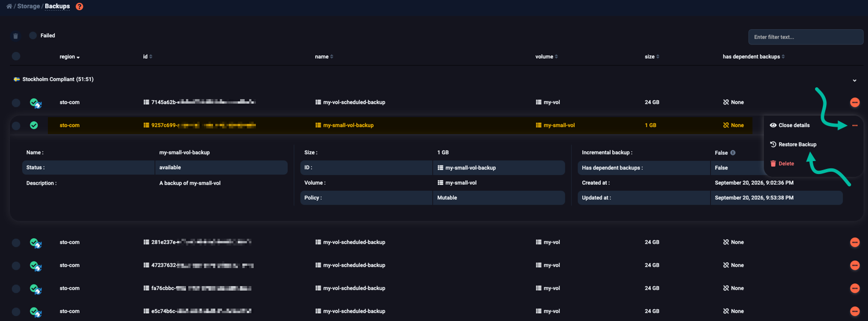Click status icon of backup 47237632 row
Screen dimensions: 868x321
pyautogui.click(x=36, y=266)
